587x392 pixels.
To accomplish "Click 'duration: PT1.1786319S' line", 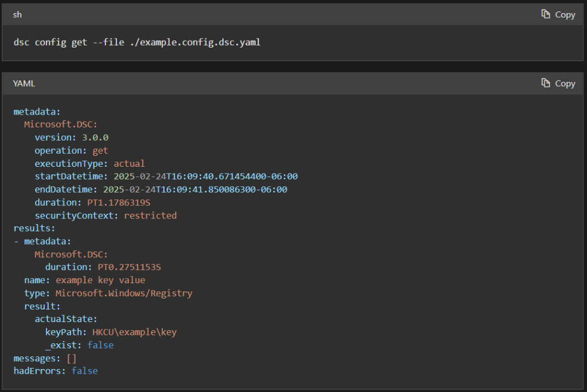I will 92,202.
